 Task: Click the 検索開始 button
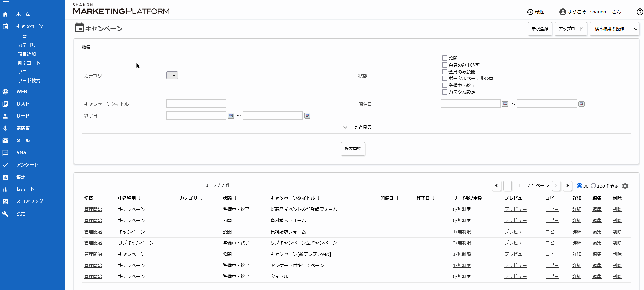353,149
